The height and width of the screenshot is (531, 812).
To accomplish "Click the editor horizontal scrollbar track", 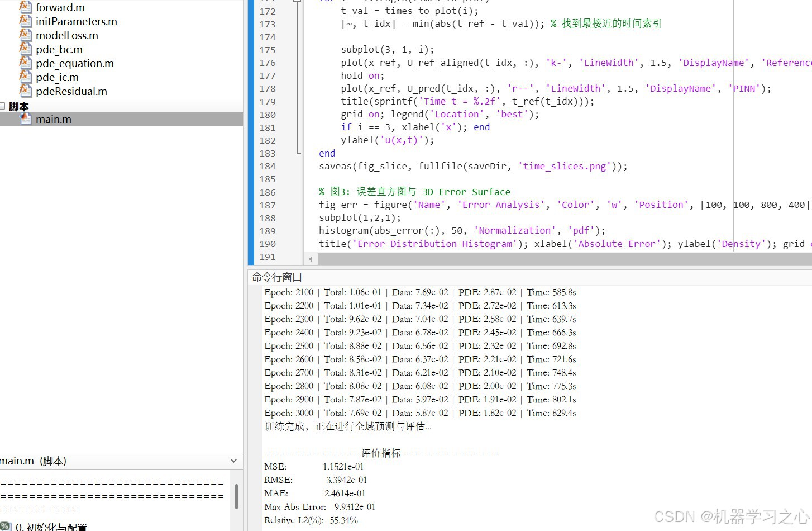I will [x=564, y=259].
